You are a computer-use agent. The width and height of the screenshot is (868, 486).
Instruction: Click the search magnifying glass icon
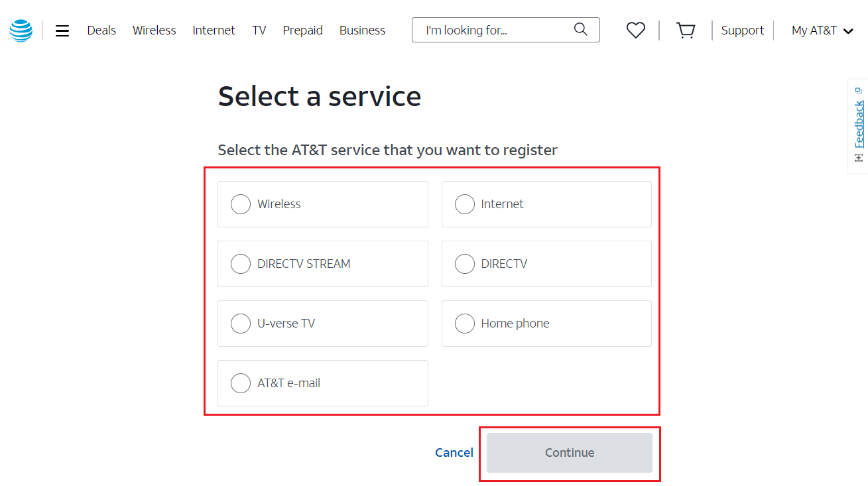[580, 29]
